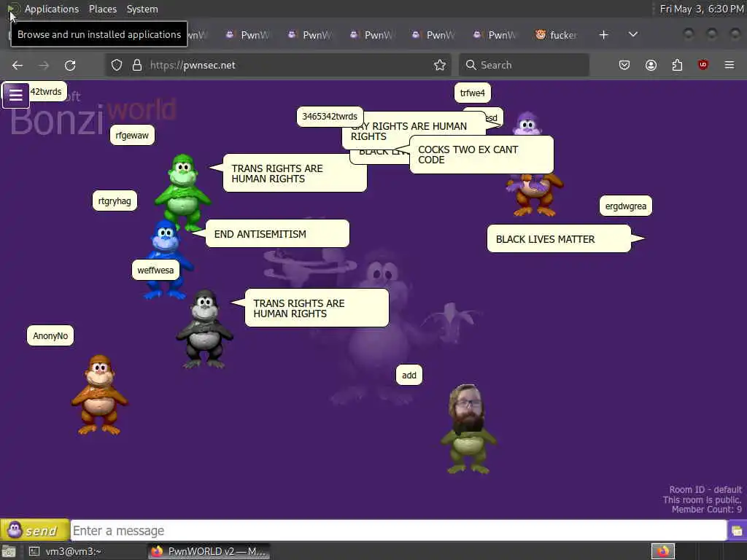Focus the 'Enter a message' field
The width and height of the screenshot is (747, 560).
(398, 531)
